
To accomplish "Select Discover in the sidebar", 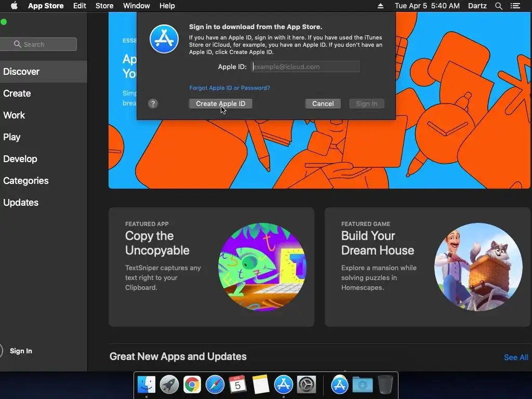I will tap(44, 72).
